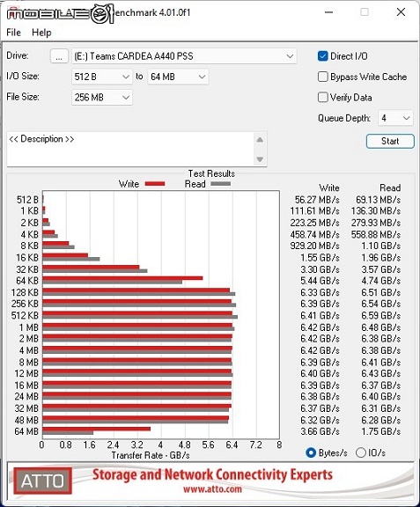Click the 64 MB gray read bar

(68, 433)
